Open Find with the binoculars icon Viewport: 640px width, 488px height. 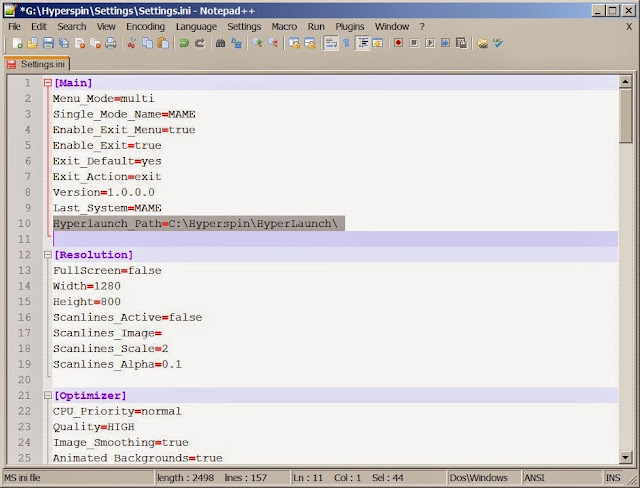tap(220, 43)
